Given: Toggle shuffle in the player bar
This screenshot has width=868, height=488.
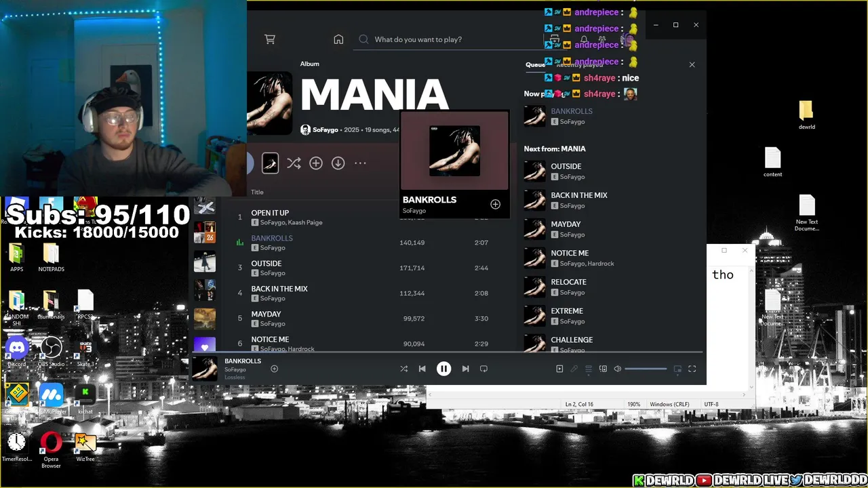Looking at the screenshot, I should coord(403,369).
